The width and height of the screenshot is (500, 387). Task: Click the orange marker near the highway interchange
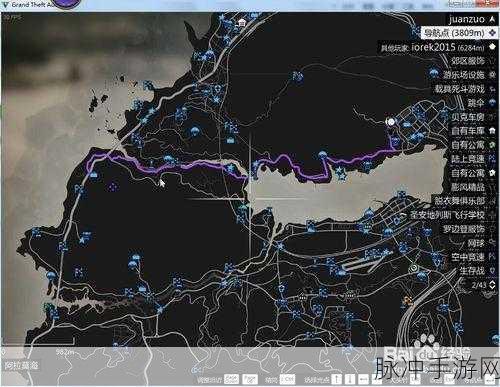coord(407,300)
